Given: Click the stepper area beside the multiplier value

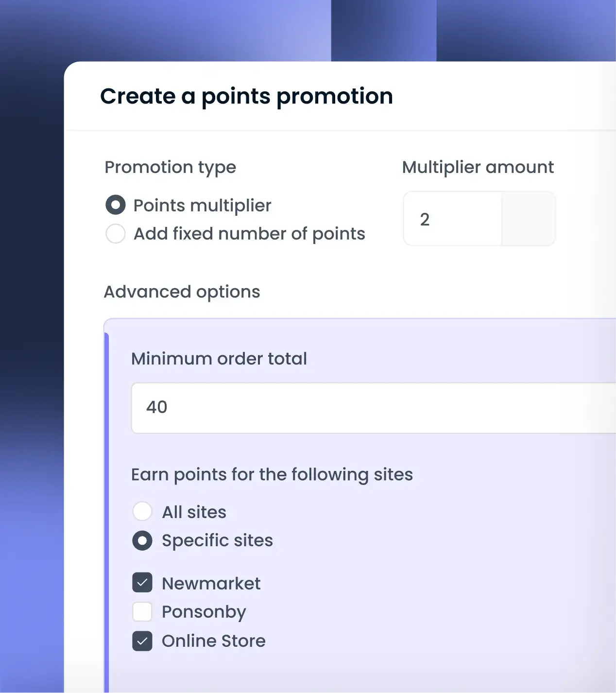Looking at the screenshot, I should [528, 219].
